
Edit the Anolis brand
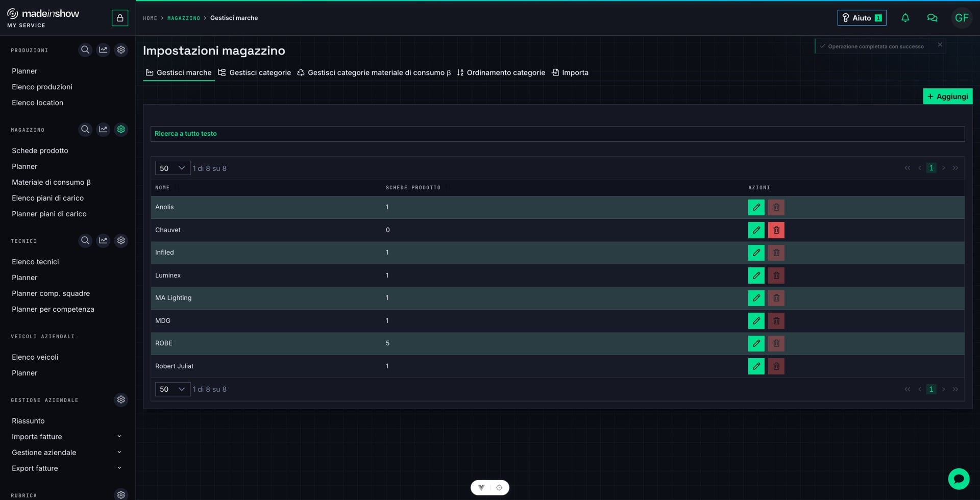756,207
